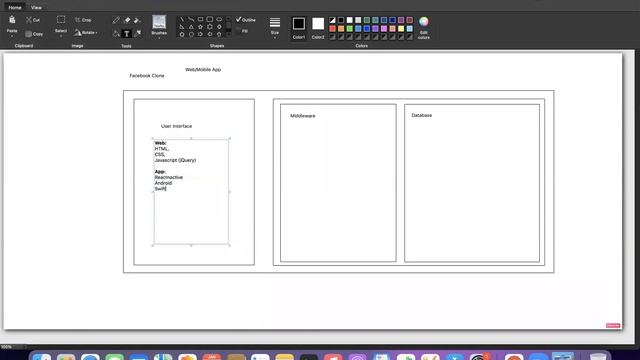This screenshot has height=360, width=640.
Task: Select the Pencil tool
Action: [116, 20]
